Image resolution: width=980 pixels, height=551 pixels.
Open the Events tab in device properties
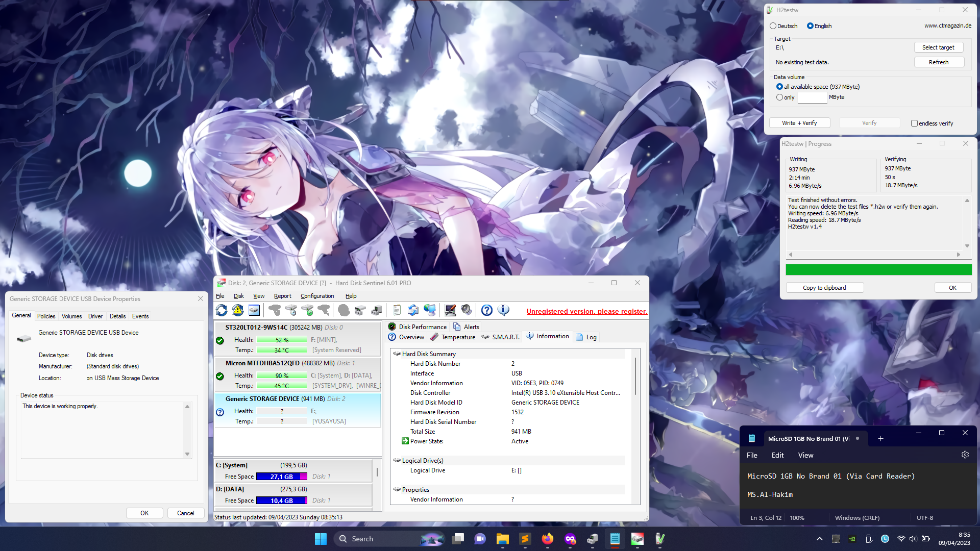[140, 316]
